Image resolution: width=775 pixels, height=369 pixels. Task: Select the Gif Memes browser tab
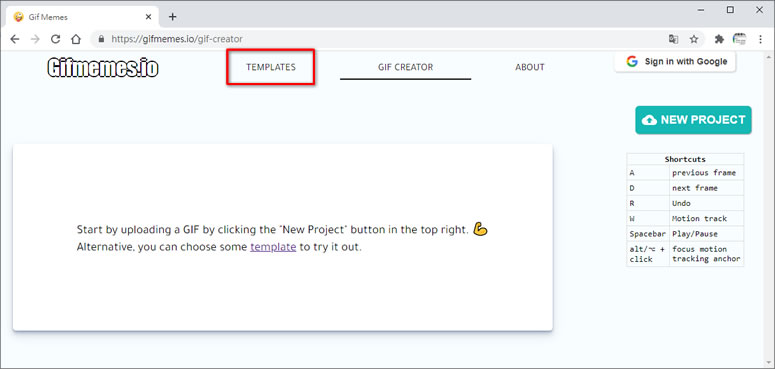(x=83, y=17)
